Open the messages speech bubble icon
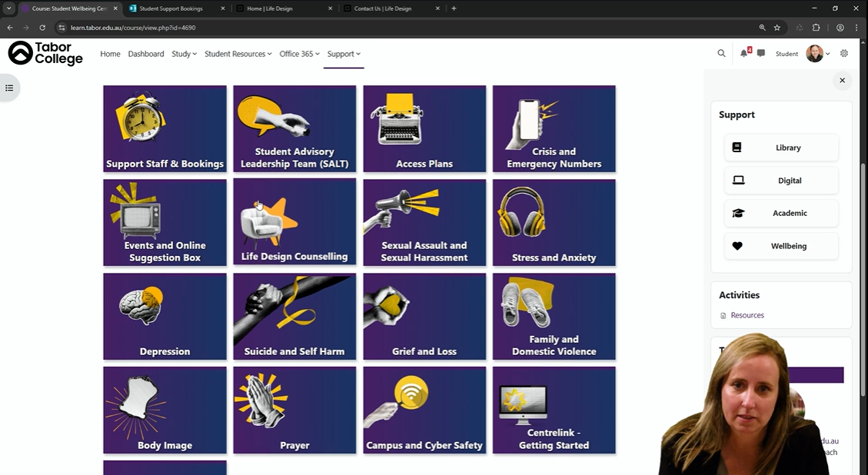 tap(761, 53)
